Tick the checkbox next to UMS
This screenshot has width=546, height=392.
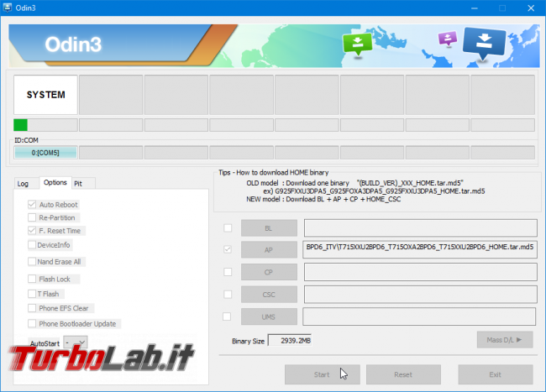tap(227, 316)
